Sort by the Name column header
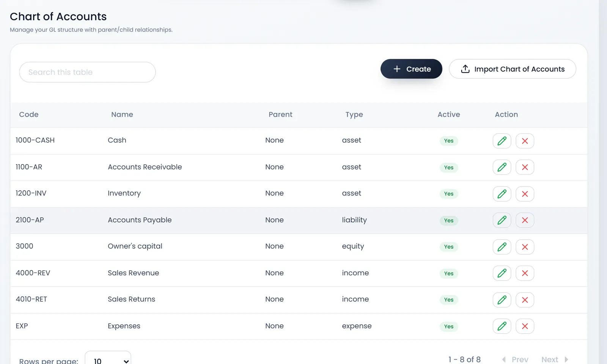 point(122,115)
